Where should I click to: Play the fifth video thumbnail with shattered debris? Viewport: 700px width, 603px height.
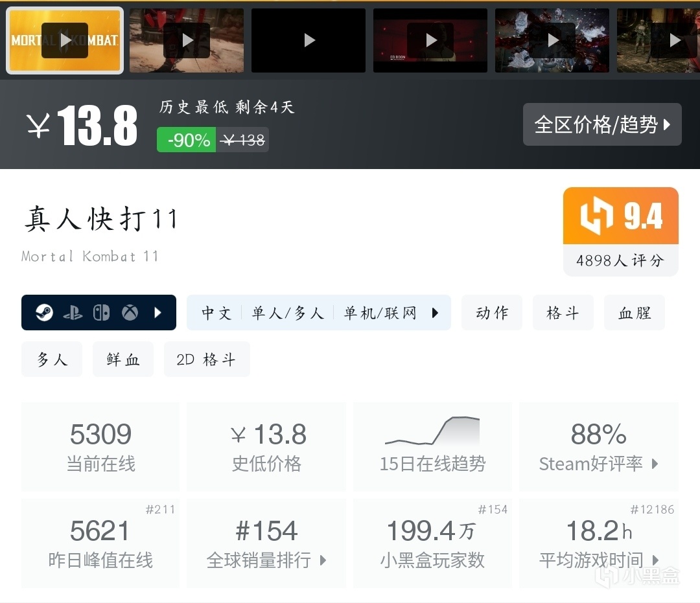[x=552, y=41]
